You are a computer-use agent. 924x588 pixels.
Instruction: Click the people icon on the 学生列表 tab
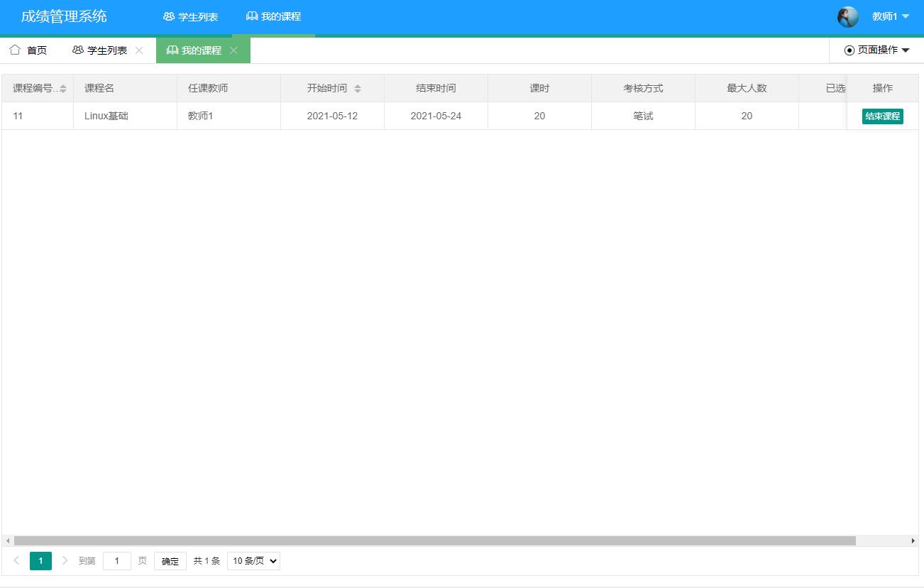[x=77, y=50]
